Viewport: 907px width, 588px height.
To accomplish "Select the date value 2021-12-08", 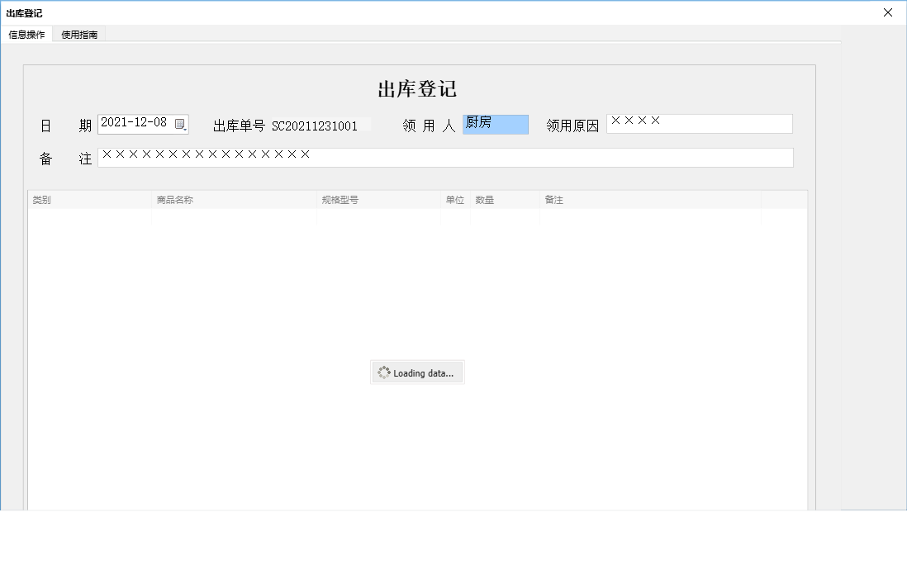I will [x=135, y=123].
